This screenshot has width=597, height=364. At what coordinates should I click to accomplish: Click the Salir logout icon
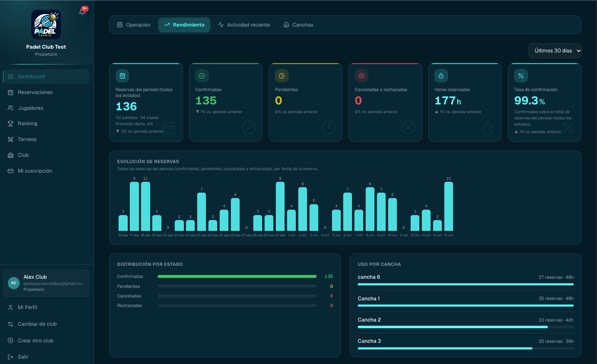10,357
